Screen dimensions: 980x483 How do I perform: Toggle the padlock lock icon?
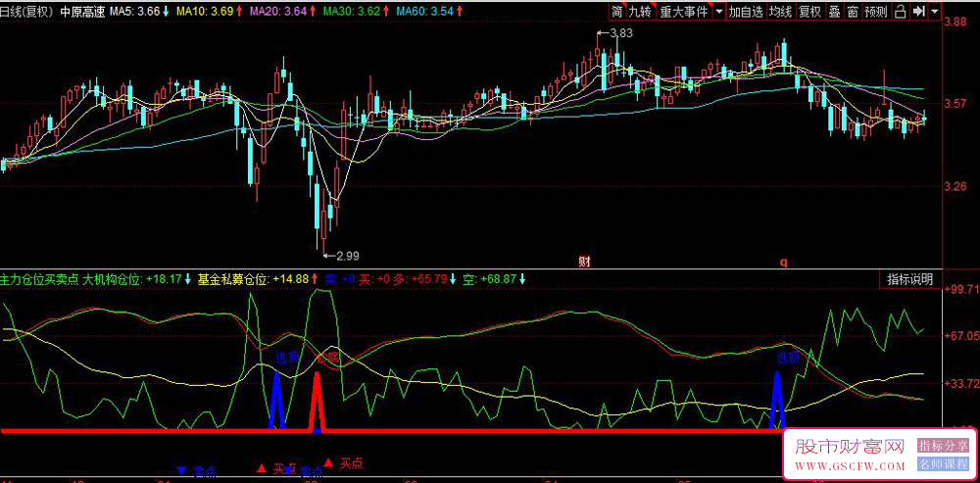901,12
